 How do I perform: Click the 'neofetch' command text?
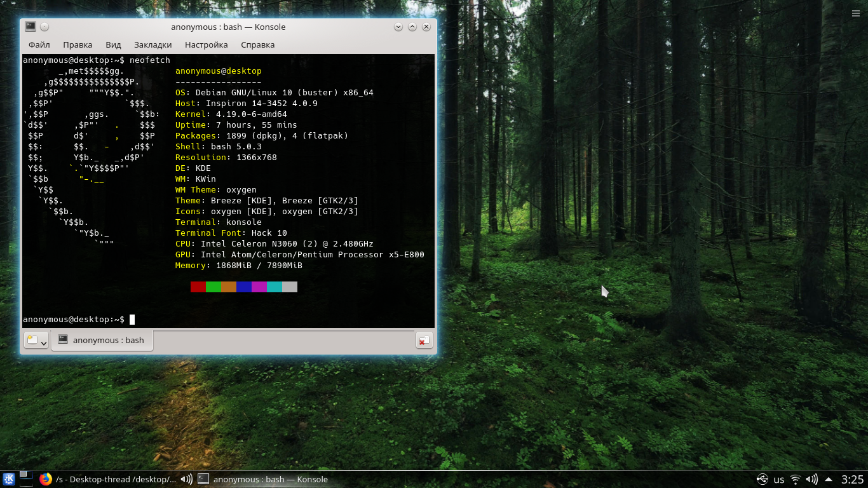click(150, 60)
